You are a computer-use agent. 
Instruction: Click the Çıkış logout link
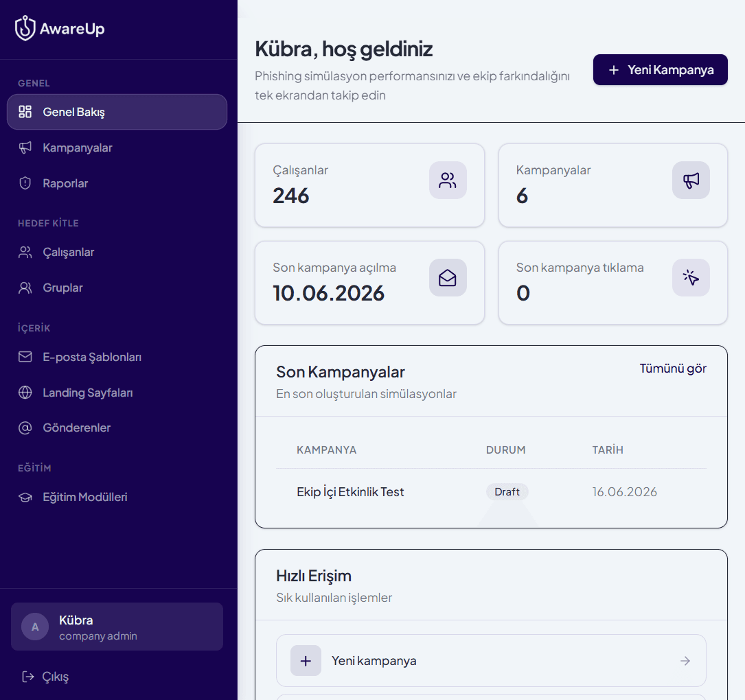(x=45, y=676)
